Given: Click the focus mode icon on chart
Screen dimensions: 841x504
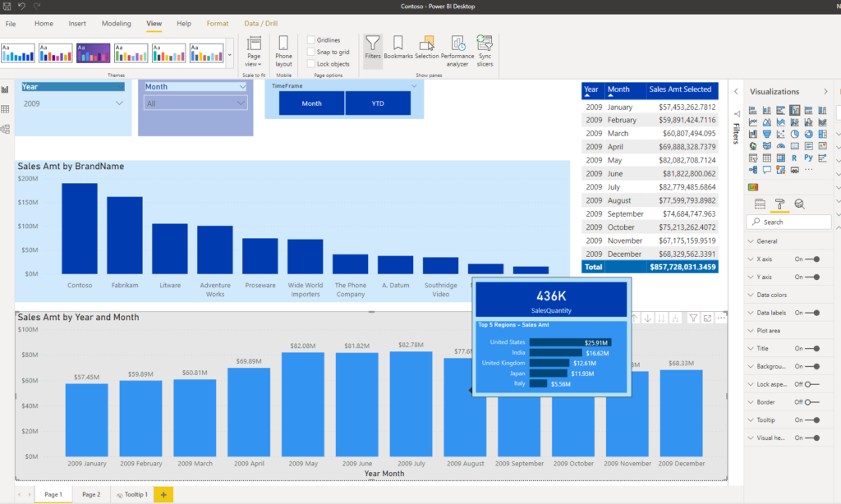Looking at the screenshot, I should click(x=707, y=318).
